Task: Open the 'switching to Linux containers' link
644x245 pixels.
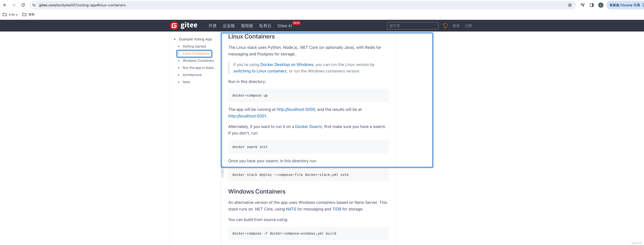Action: click(x=260, y=71)
